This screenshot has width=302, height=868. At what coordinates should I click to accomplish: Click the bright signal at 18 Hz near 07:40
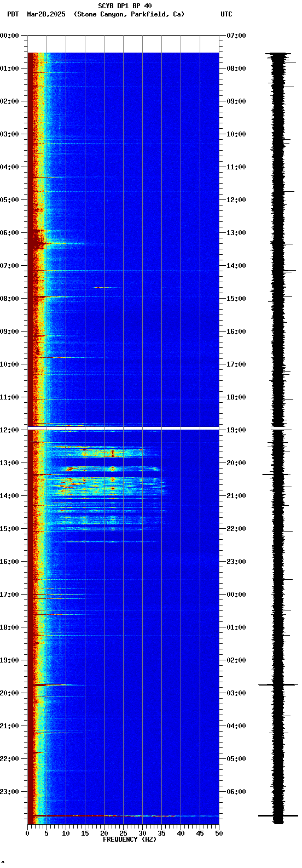coord(104,287)
